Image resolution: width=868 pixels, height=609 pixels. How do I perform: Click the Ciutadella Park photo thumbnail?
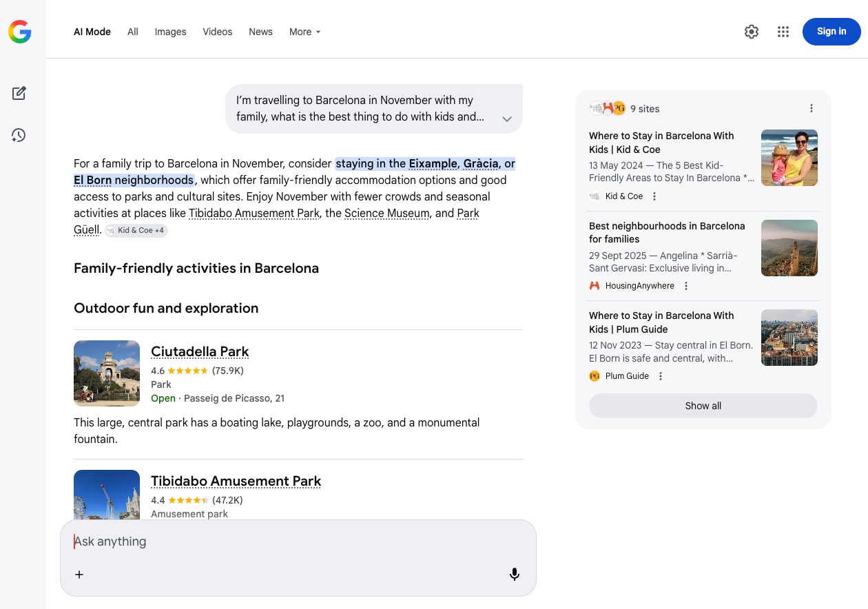coord(106,373)
